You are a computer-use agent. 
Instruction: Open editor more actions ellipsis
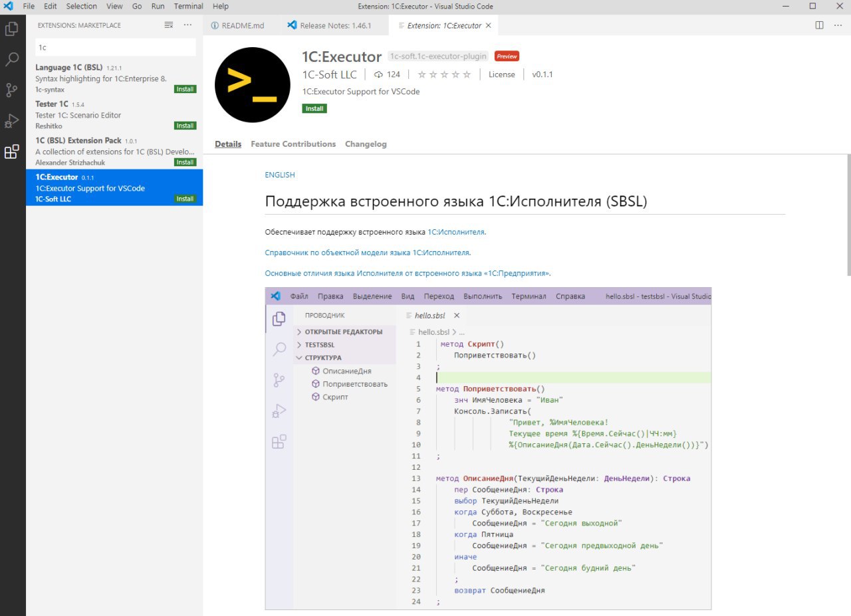click(x=838, y=25)
